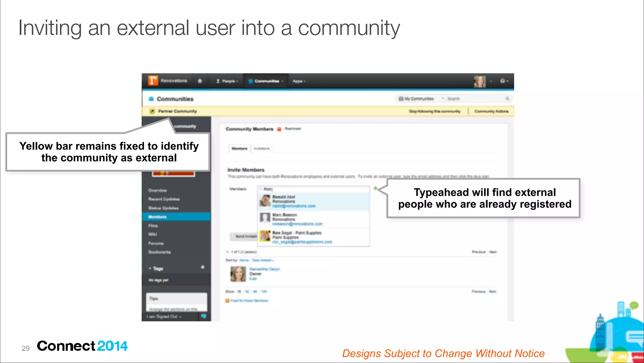Open the Partner Community title link
This screenshot has height=363, width=644.
click(177, 111)
